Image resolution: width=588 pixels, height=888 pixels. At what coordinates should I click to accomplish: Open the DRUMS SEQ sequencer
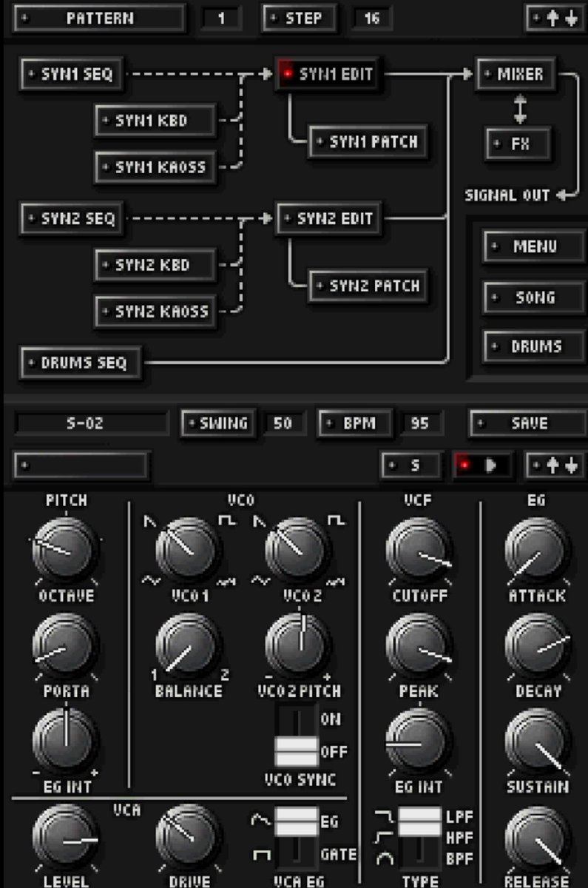point(81,363)
